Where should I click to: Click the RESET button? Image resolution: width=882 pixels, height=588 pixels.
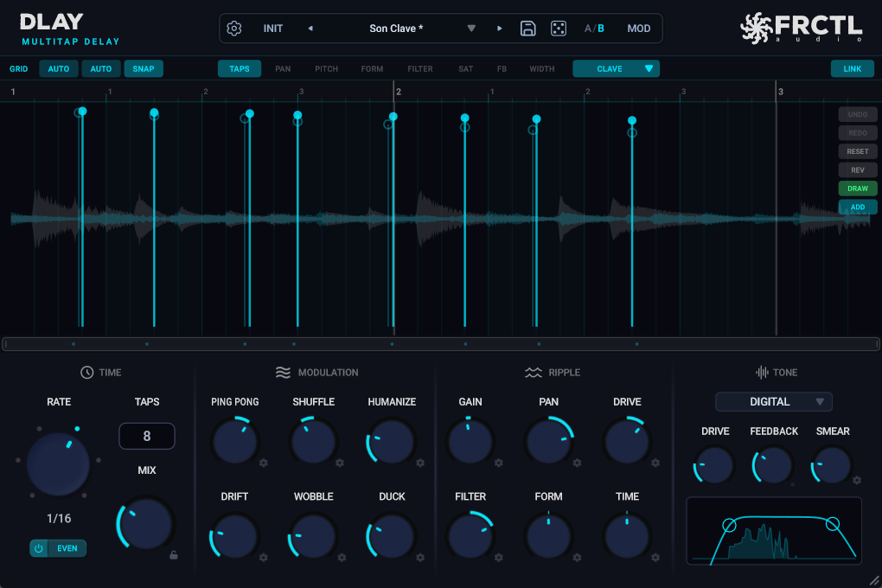pyautogui.click(x=858, y=151)
